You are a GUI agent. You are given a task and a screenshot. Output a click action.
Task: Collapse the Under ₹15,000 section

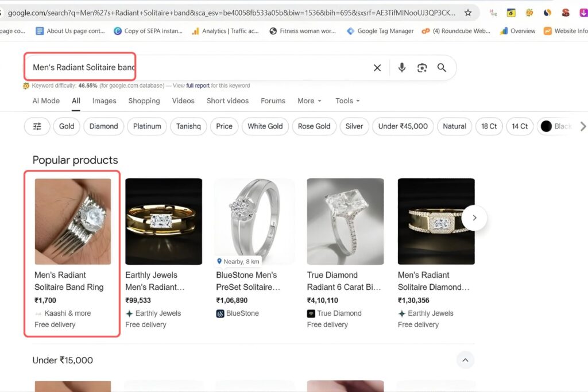point(466,360)
